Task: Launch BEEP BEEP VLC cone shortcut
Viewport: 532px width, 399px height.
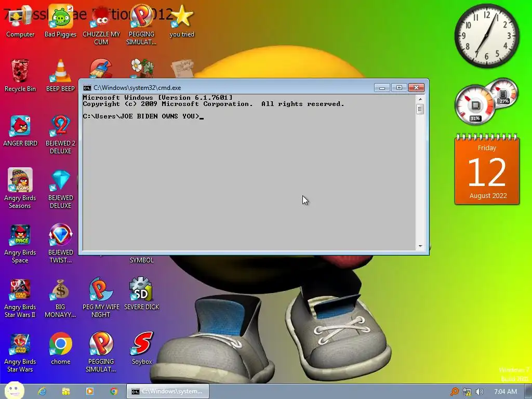Action: [60, 75]
